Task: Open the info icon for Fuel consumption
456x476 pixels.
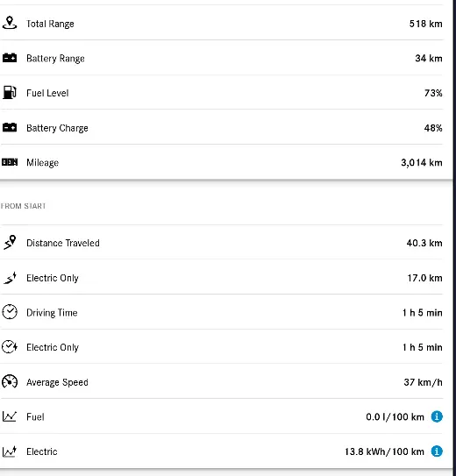Action: tap(437, 416)
